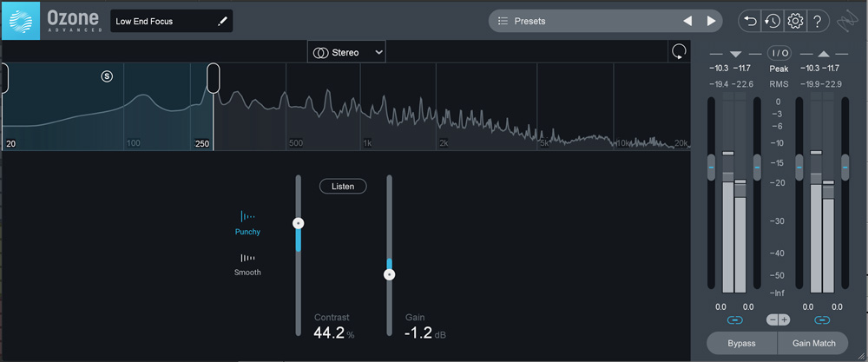Click the Peak meter label

coord(779,69)
